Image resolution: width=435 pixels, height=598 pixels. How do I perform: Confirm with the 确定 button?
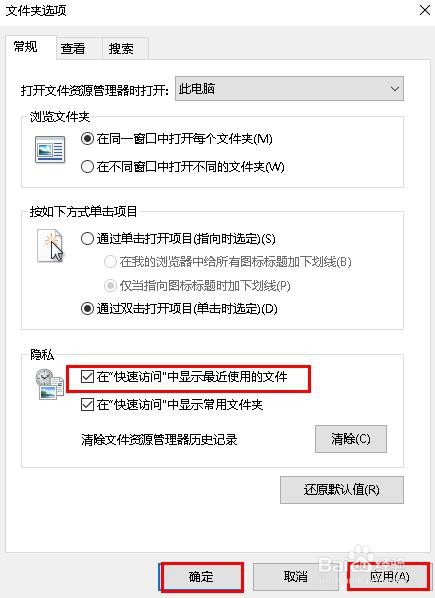pyautogui.click(x=201, y=577)
